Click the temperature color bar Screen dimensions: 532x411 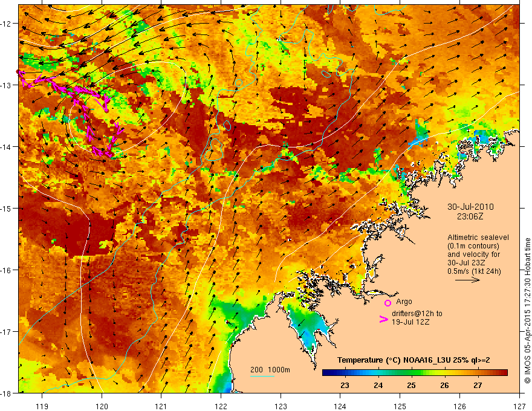pyautogui.click(x=415, y=373)
